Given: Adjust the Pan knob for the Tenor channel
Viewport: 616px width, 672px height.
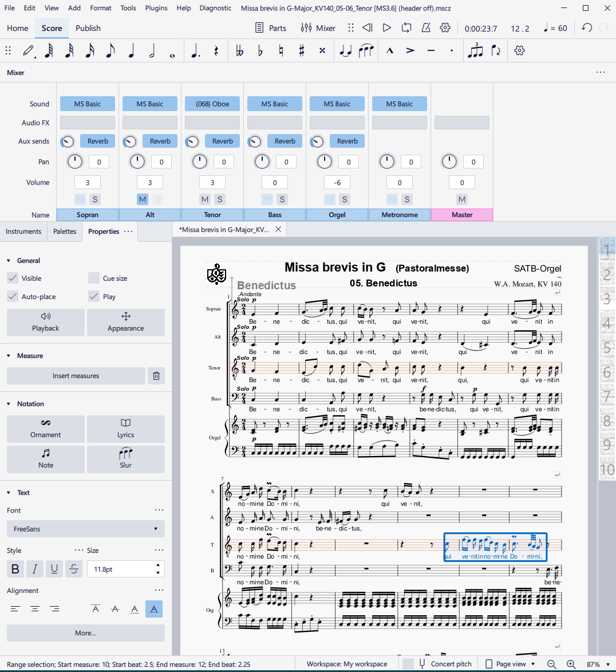Looking at the screenshot, I should click(199, 162).
